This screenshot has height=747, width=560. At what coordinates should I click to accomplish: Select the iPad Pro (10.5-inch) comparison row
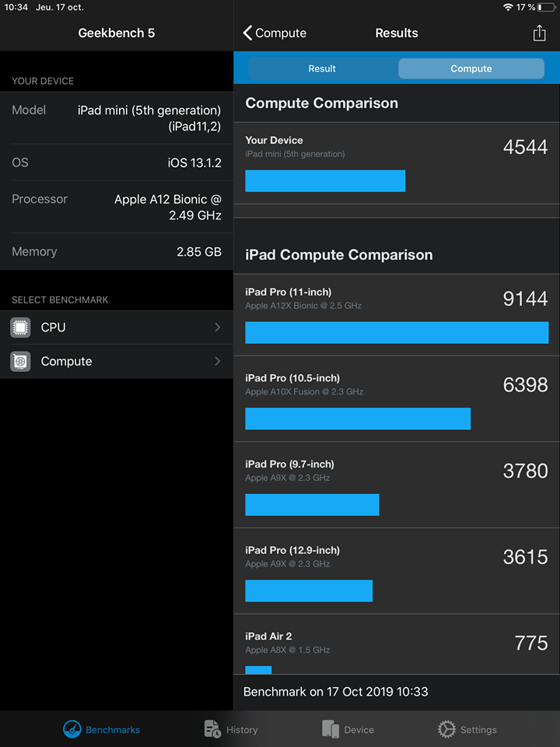[397, 402]
